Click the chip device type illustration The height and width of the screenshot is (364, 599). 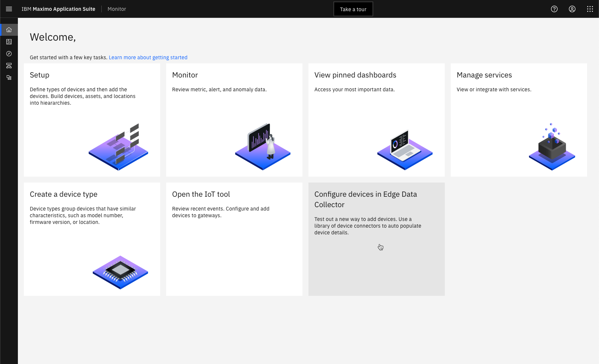click(120, 272)
